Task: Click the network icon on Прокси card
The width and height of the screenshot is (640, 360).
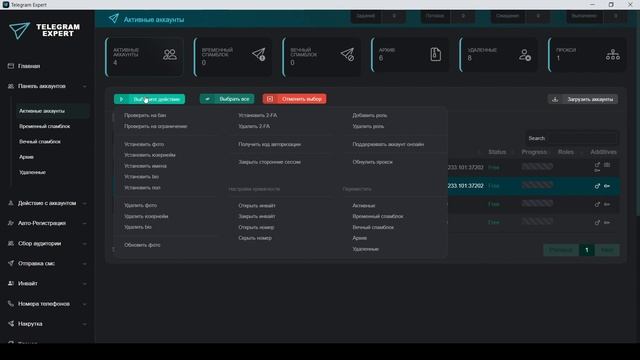Action: click(613, 55)
